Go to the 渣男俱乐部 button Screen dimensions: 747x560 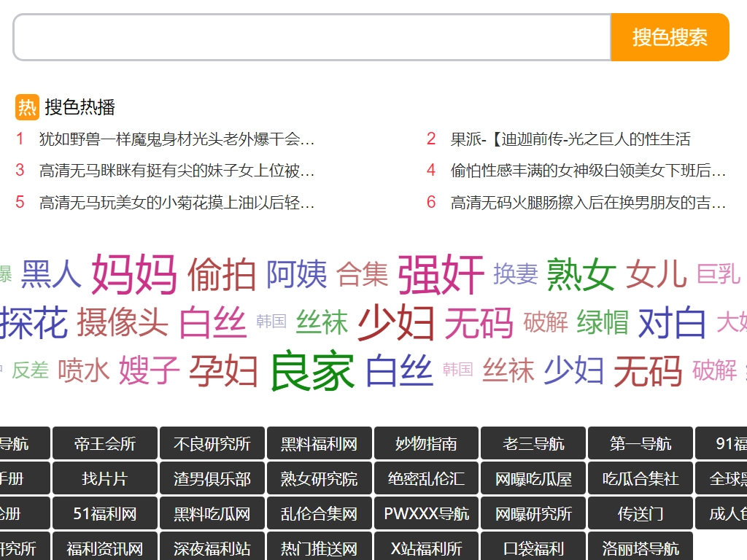pos(212,479)
